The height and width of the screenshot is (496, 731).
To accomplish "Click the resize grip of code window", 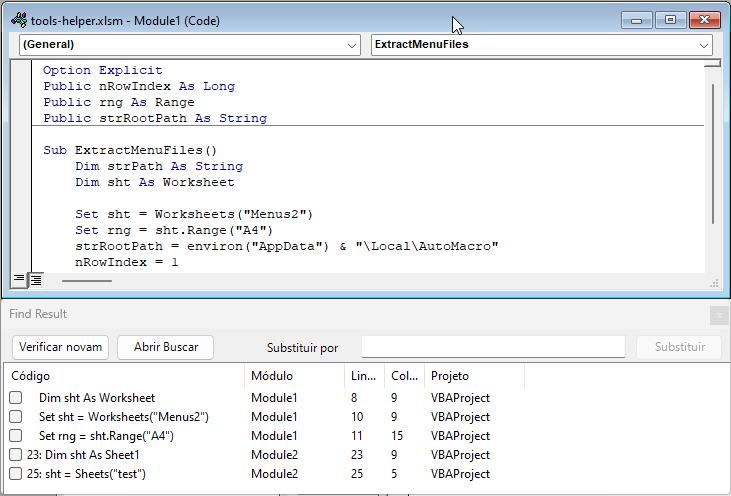I will point(714,282).
